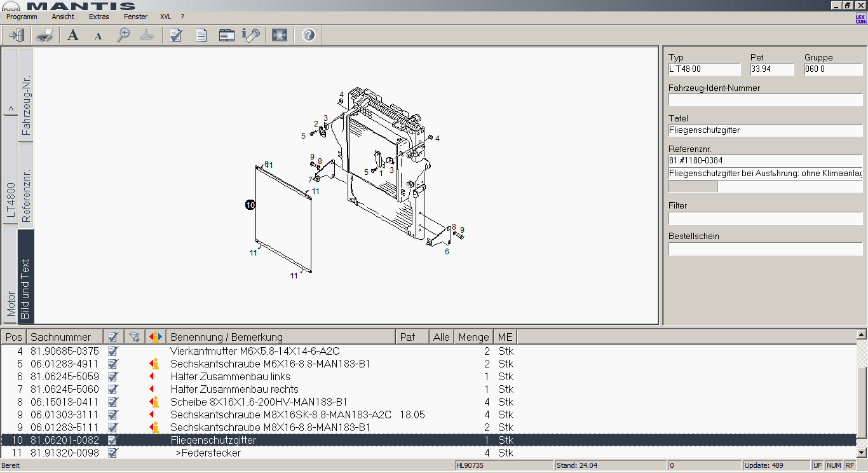
Task: Open info icon for part 06.01283-5111
Action: click(154, 427)
